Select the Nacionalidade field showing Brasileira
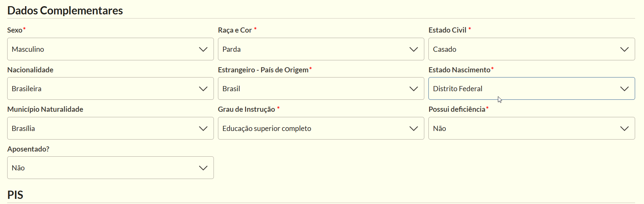Image resolution: width=644 pixels, height=204 pixels. pyautogui.click(x=110, y=88)
